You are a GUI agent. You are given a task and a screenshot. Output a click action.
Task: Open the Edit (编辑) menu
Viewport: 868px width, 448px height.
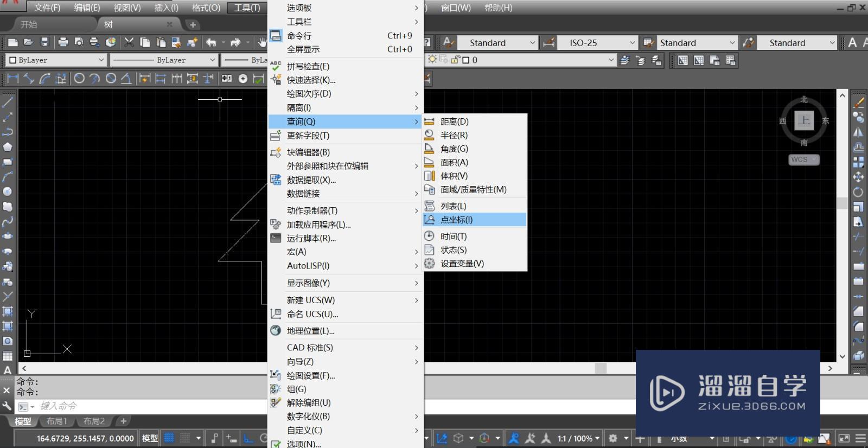point(87,8)
